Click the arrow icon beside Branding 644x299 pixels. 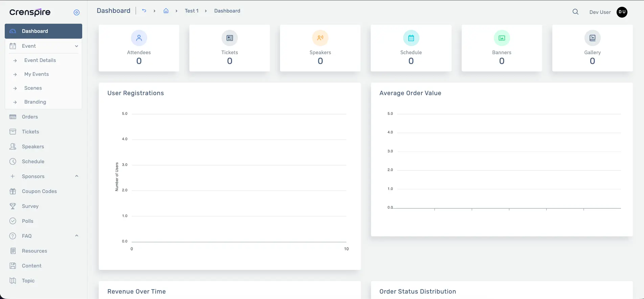15,102
